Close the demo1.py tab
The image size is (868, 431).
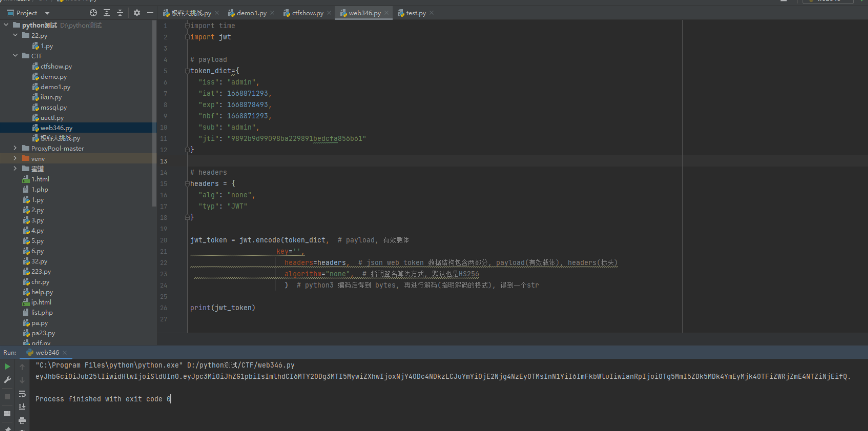click(272, 13)
